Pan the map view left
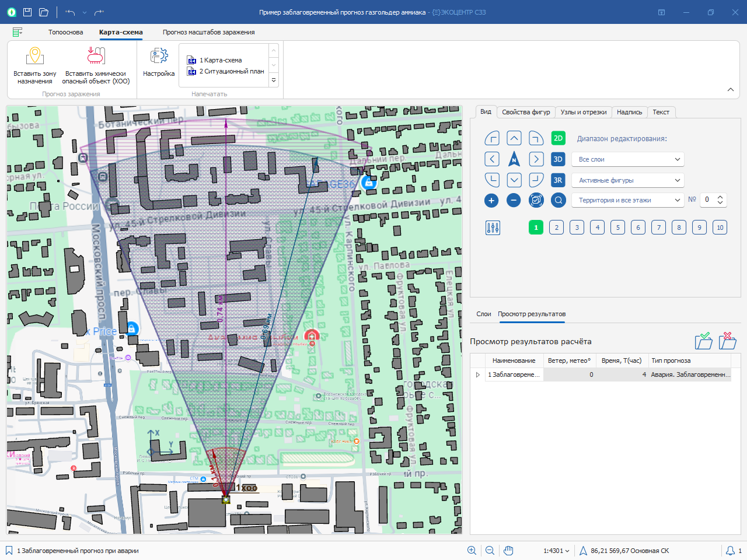This screenshot has width=747, height=560. pyautogui.click(x=492, y=159)
